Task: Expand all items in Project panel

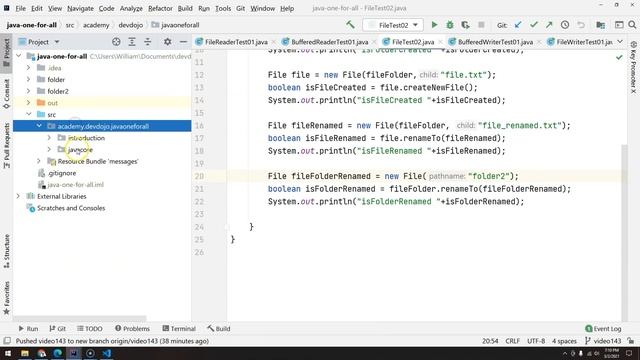Action: click(x=132, y=42)
